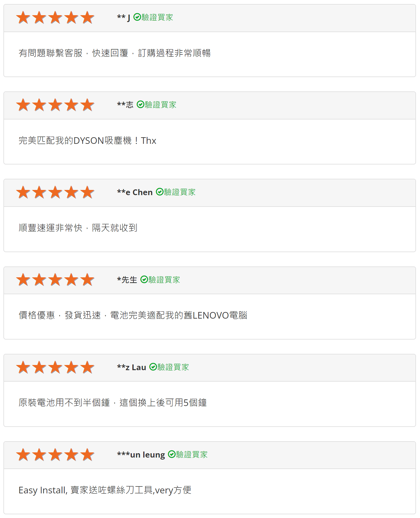
Task: Click the review text about the LENOVO battery
Action: [x=133, y=315]
